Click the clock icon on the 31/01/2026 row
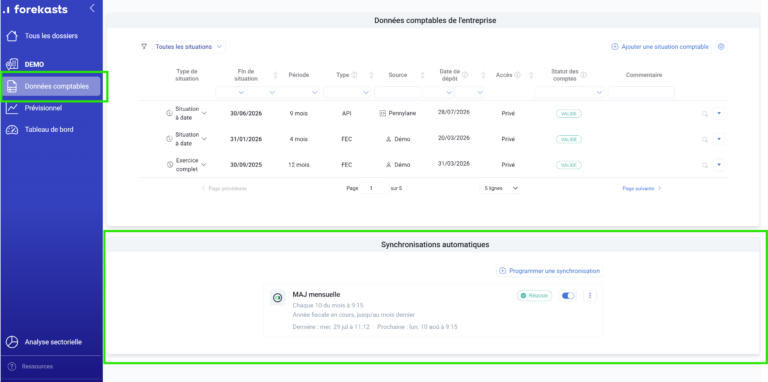 pyautogui.click(x=169, y=139)
